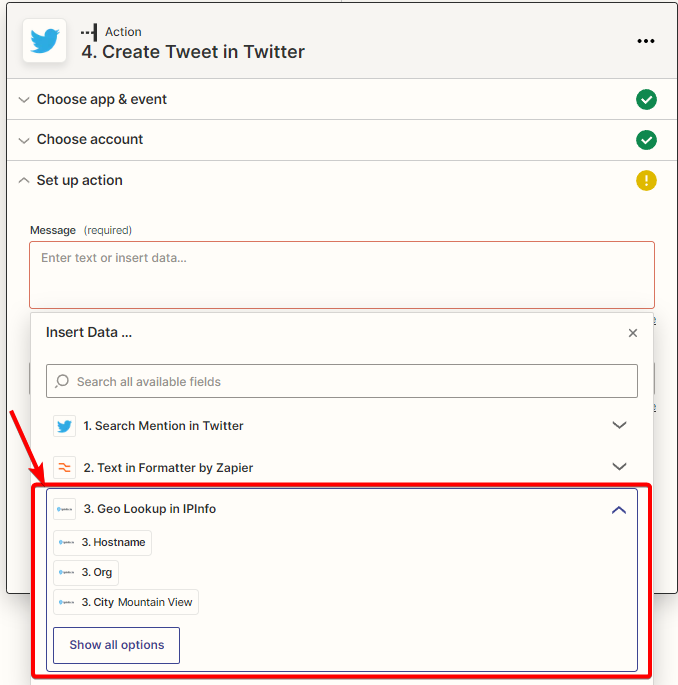The height and width of the screenshot is (685, 678).
Task: Close the Insert Data panel
Action: pyautogui.click(x=633, y=333)
